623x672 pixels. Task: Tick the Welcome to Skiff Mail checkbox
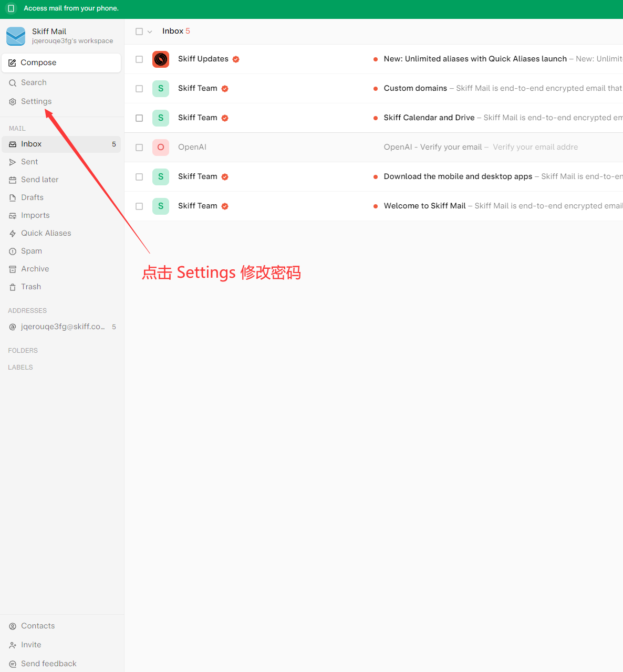[139, 206]
